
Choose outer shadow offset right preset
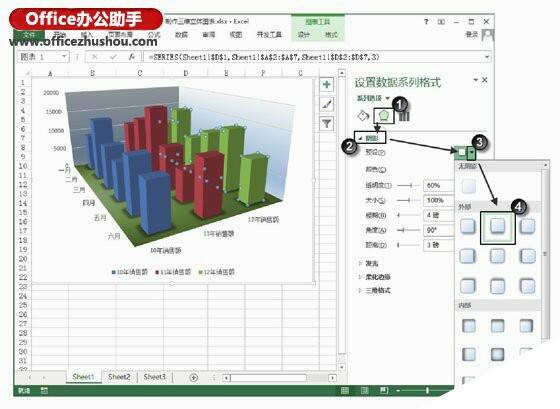[468, 256]
